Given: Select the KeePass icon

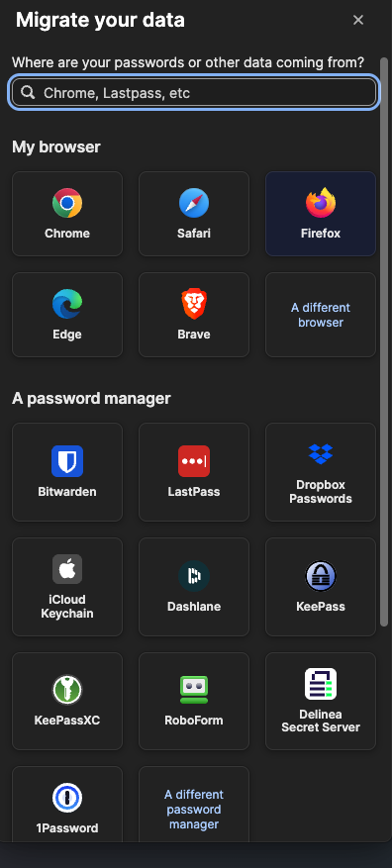Looking at the screenshot, I should 321,587.
